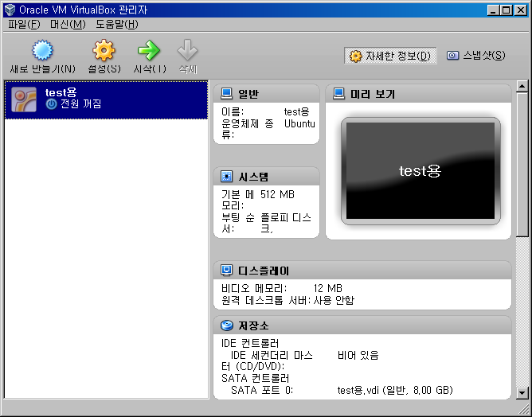The height and width of the screenshot is (417, 532).
Task: Click the 디스플레이 section monitor icon
Action: click(226, 271)
